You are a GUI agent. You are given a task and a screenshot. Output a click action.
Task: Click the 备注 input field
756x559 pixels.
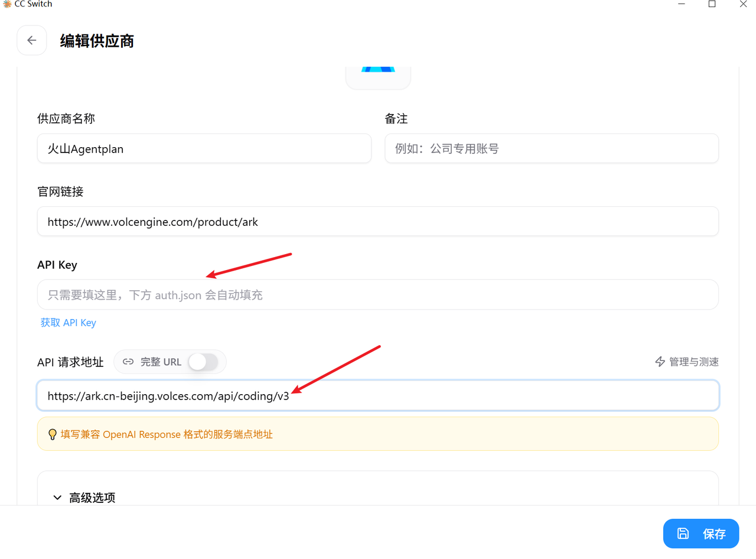click(x=552, y=148)
